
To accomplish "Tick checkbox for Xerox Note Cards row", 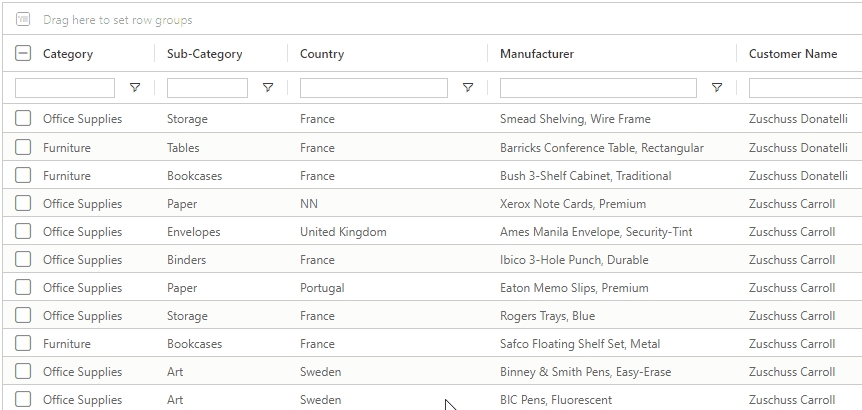I will [x=23, y=203].
